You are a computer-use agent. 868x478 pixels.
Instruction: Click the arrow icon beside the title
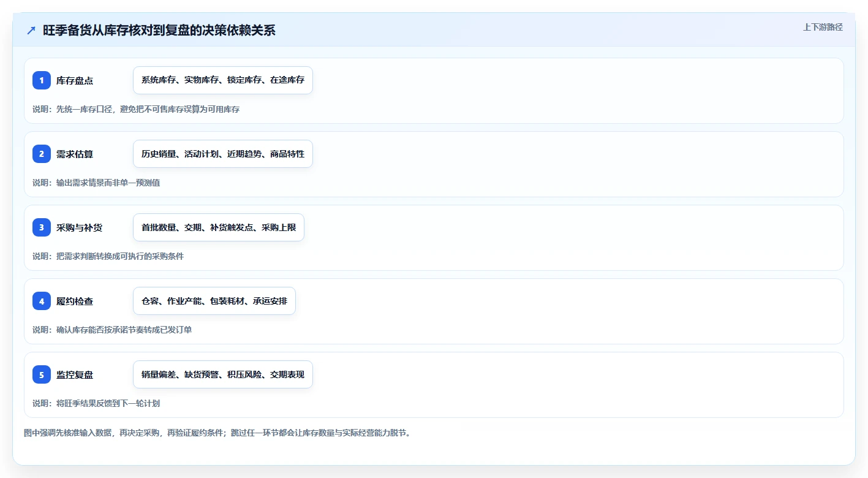tap(31, 31)
